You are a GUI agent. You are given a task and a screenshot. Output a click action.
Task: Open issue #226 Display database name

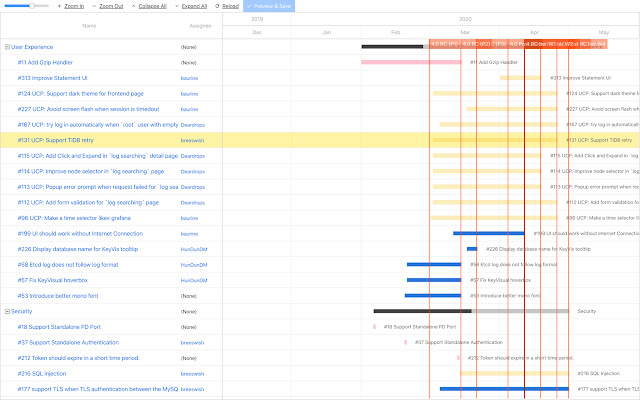[78, 249]
